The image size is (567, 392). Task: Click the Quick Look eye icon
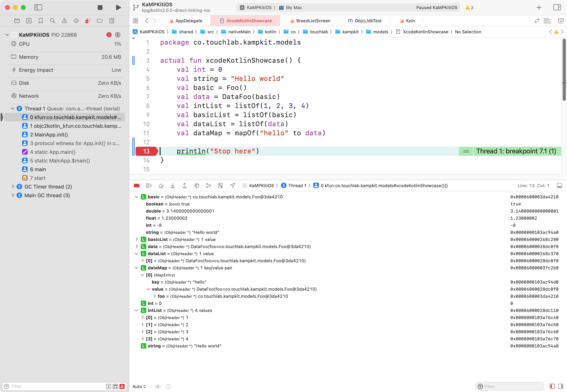pyautogui.click(x=158, y=386)
